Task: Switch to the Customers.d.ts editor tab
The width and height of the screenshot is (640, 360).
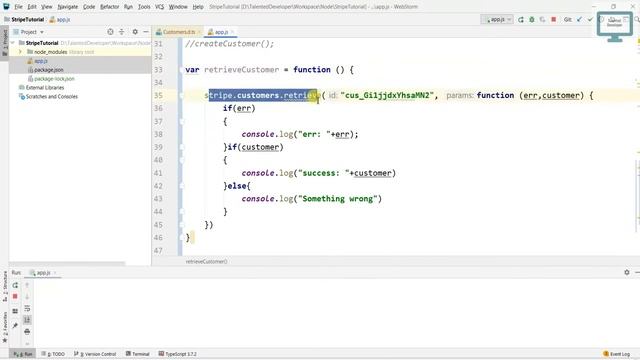Action: (x=178, y=32)
